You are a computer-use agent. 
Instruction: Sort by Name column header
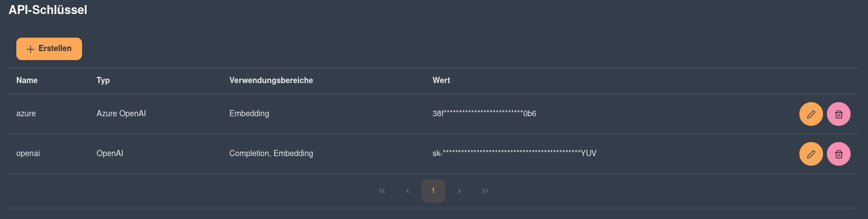(27, 80)
